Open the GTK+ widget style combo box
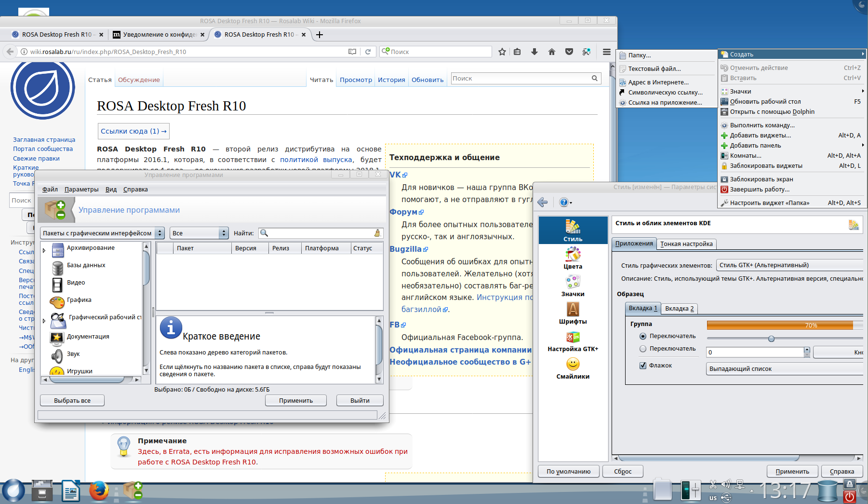868x504 pixels. coord(789,265)
